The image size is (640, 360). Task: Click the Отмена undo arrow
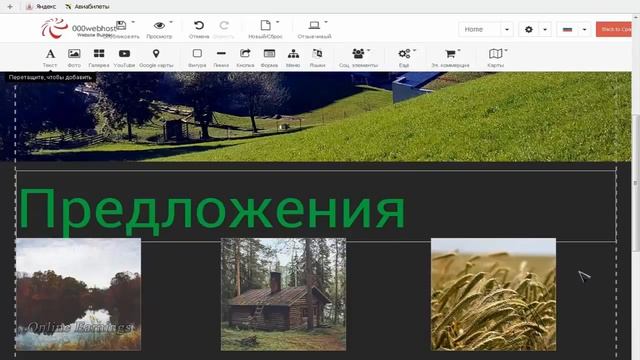(199, 25)
